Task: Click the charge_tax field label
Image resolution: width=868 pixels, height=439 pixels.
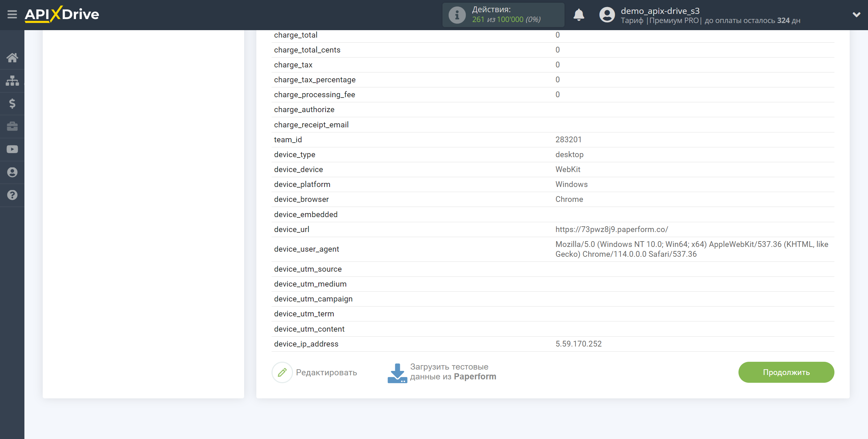Action: (x=293, y=65)
